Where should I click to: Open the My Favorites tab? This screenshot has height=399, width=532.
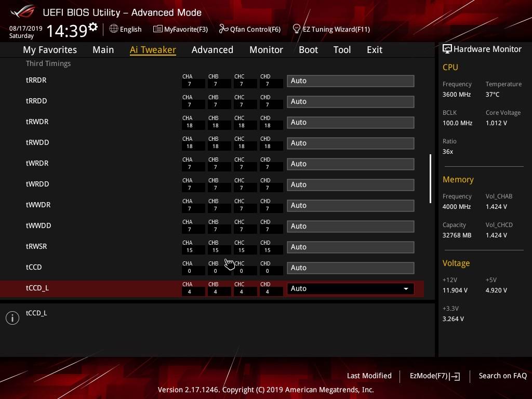(x=50, y=50)
